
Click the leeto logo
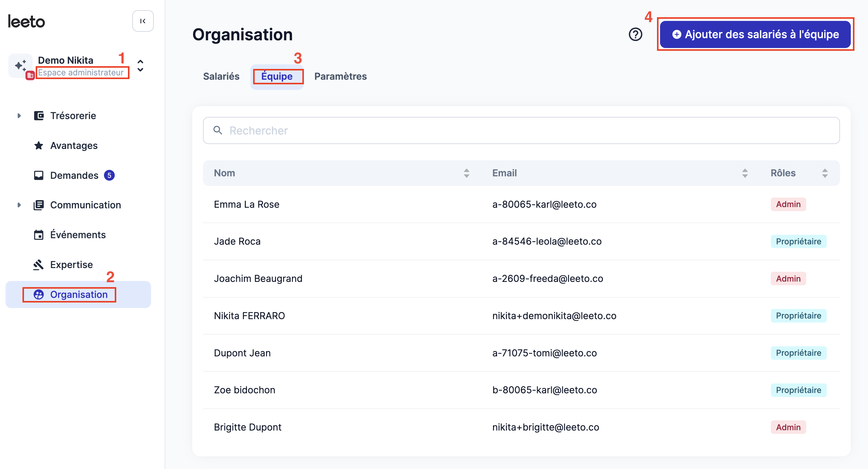pyautogui.click(x=26, y=22)
